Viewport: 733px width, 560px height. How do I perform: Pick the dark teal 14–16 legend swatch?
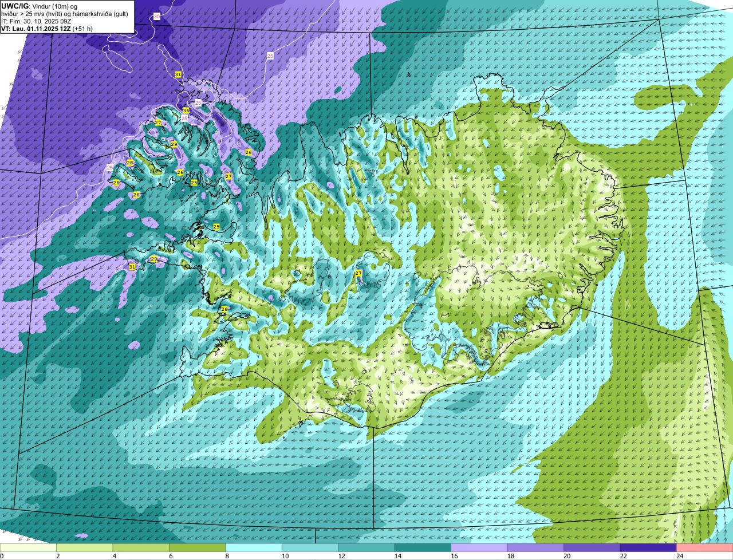[x=423, y=547]
